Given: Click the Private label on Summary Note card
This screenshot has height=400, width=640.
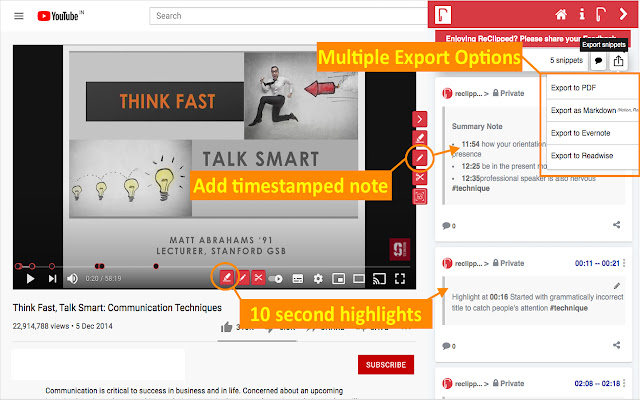Looking at the screenshot, I should pyautogui.click(x=508, y=93).
